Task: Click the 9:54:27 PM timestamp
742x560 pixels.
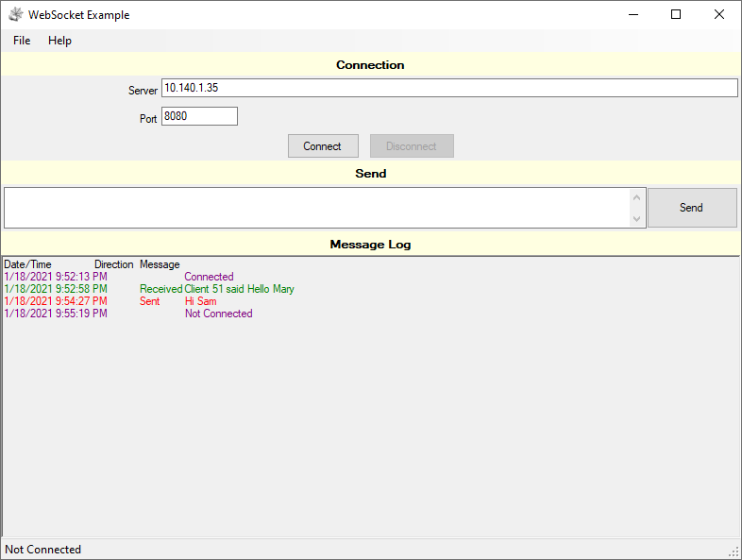Action: (56, 301)
